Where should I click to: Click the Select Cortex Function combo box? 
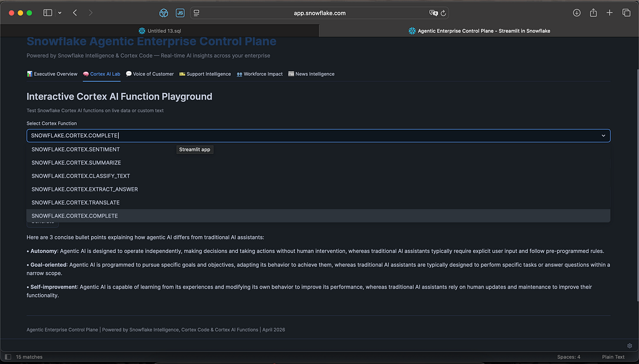(x=318, y=136)
